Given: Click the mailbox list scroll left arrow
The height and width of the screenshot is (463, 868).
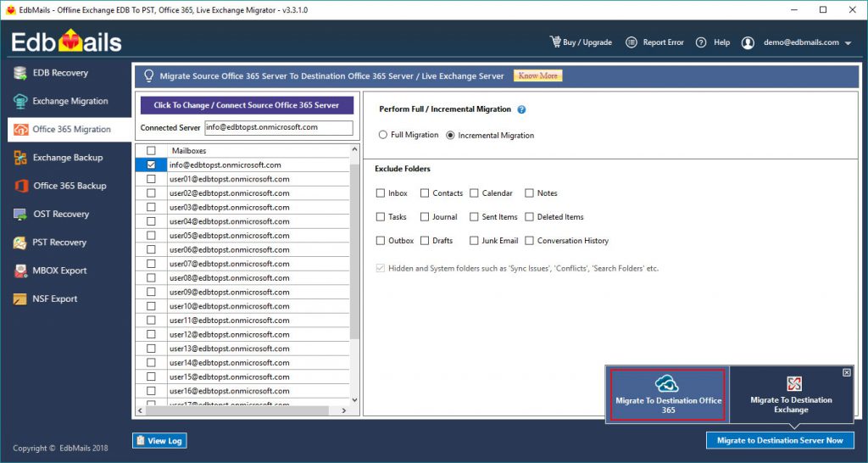Looking at the screenshot, I should [x=141, y=410].
